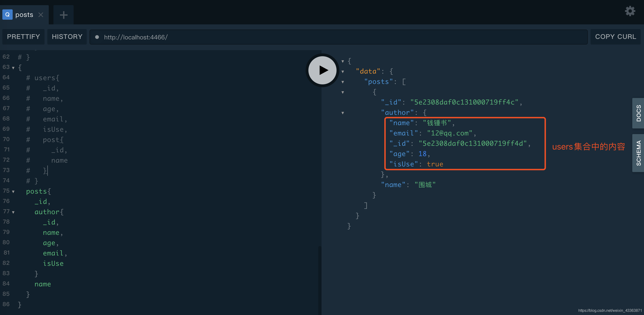Add a new tab with plus icon
This screenshot has height=315, width=644.
[64, 15]
